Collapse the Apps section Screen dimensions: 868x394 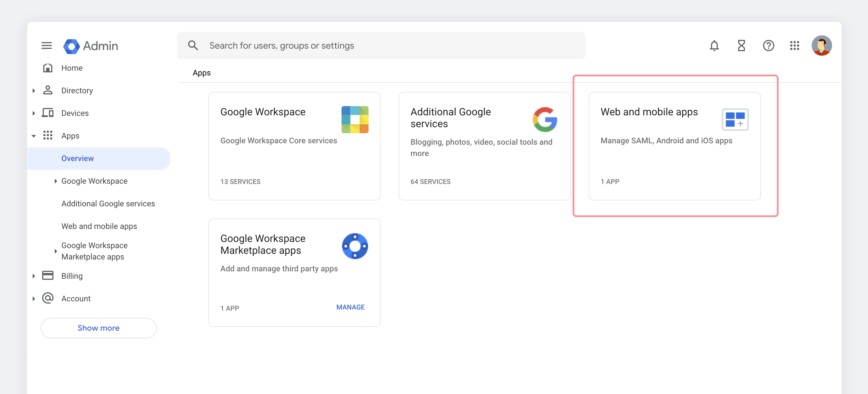coord(34,136)
